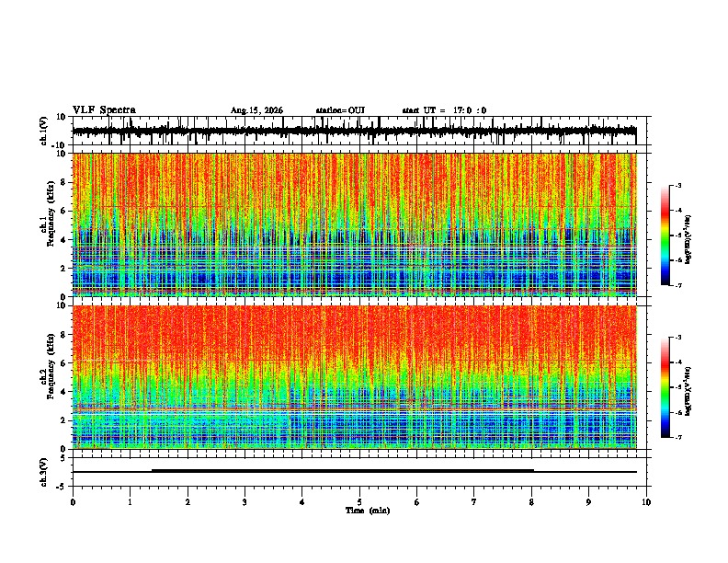
Task: Select the "start UT = 17:0 :0" header
Action: tap(444, 110)
